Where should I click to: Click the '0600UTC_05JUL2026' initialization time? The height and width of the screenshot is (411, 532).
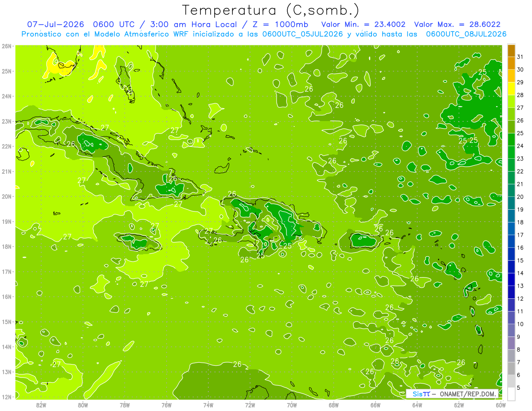point(303,34)
